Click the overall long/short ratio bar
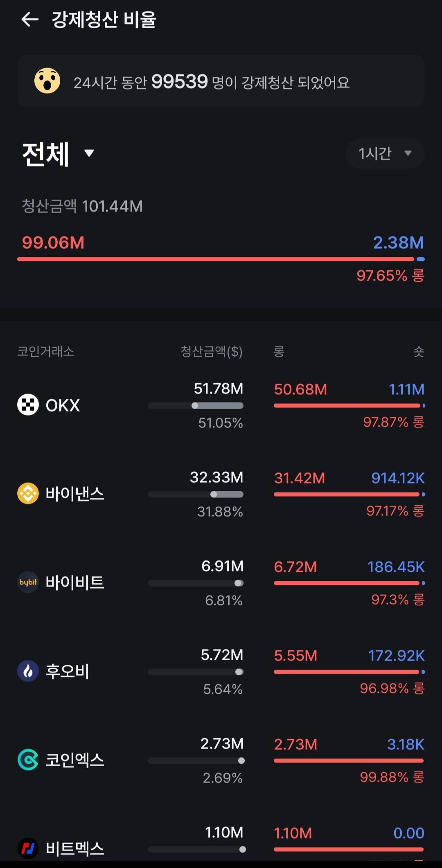 221,259
